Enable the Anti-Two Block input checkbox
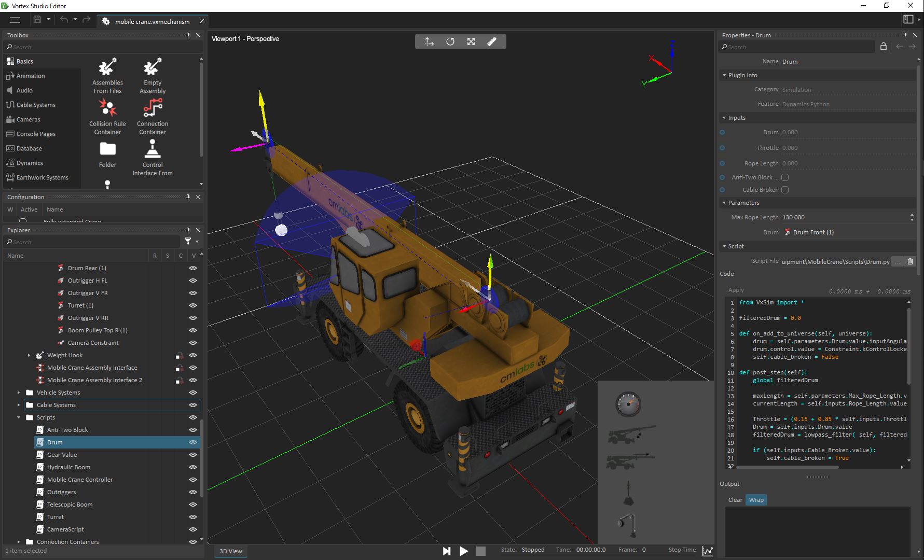Image resolution: width=924 pixels, height=560 pixels. click(785, 177)
